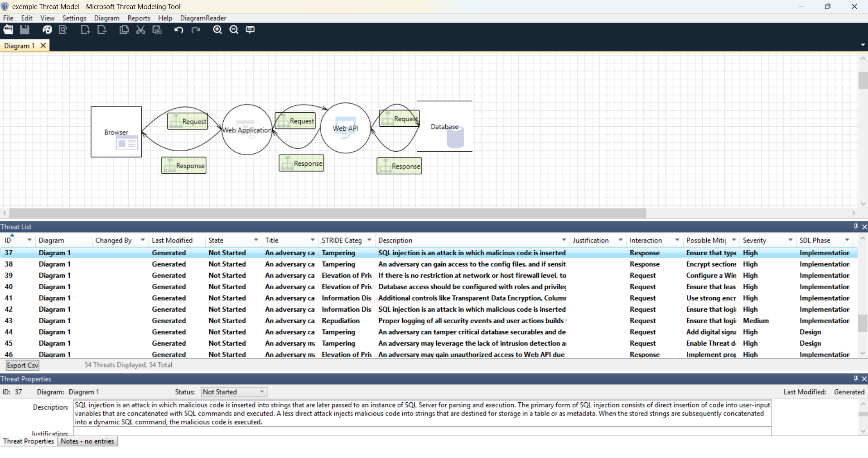The width and height of the screenshot is (868, 458).
Task: Open analysis view magnifier-document icon
Action: [x=63, y=30]
